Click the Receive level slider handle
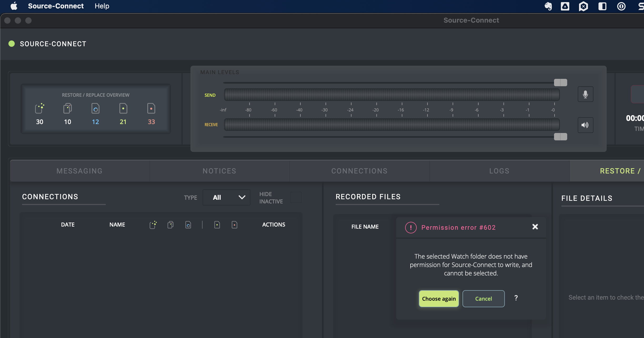Screen dimensions: 644x338 coord(560,137)
